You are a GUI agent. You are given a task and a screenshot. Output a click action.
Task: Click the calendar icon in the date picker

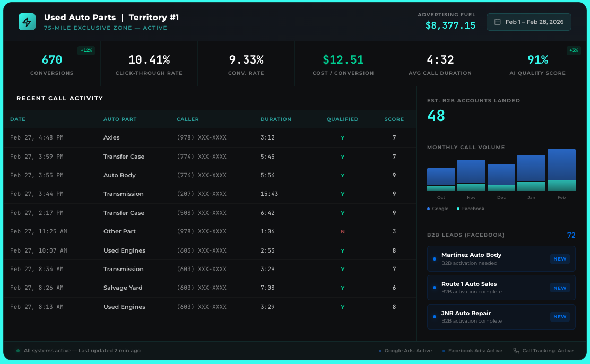[x=498, y=22]
